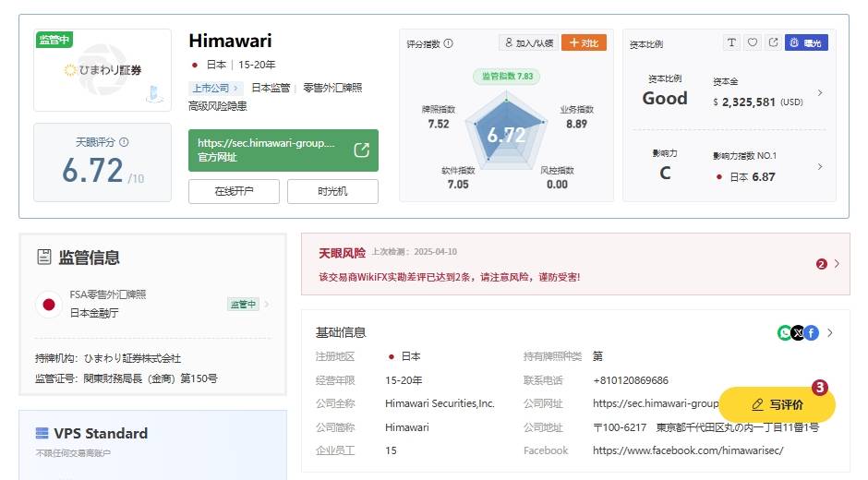Click the T text-size icon in 资本比例 header
868x480 pixels.
(731, 42)
